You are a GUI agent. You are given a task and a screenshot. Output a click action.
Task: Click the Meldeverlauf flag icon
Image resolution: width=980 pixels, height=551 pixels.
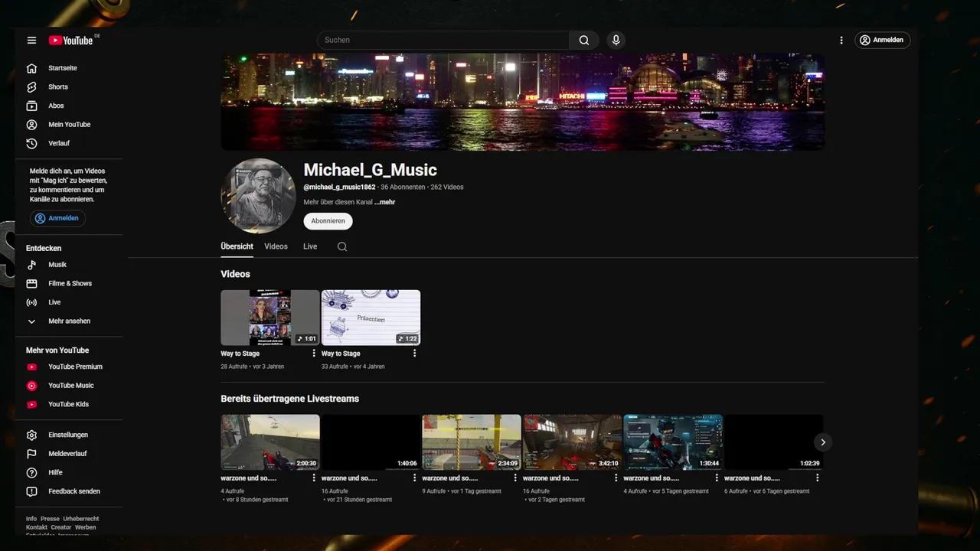(x=31, y=454)
